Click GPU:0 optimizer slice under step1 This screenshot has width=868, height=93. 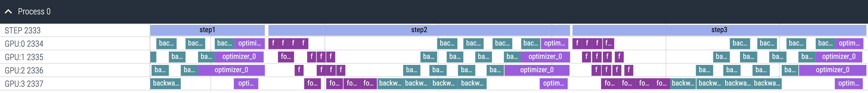(249, 43)
